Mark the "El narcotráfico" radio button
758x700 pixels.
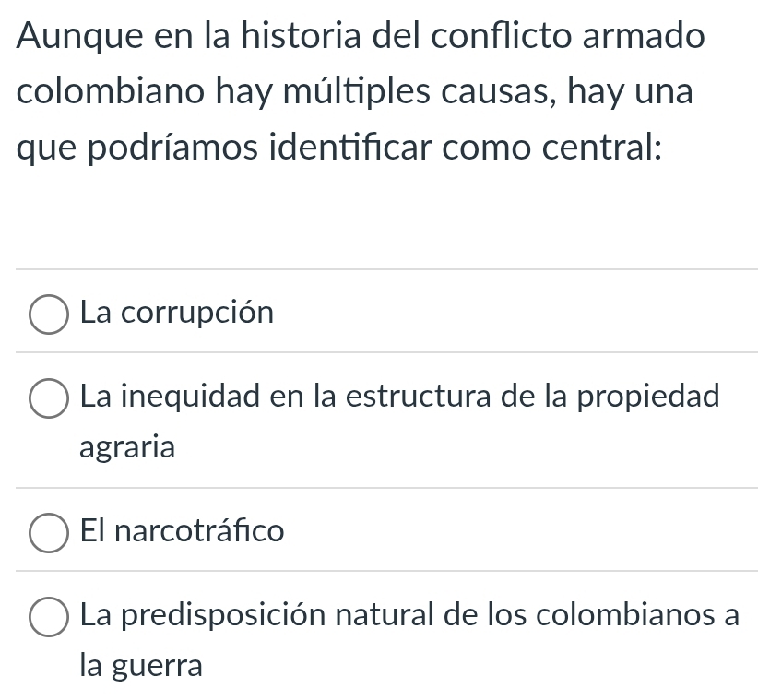pyautogui.click(x=49, y=533)
